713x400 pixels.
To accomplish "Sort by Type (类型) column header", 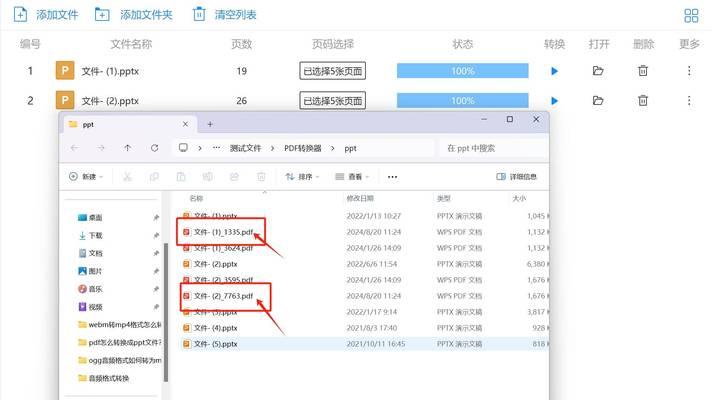I will pyautogui.click(x=443, y=198).
